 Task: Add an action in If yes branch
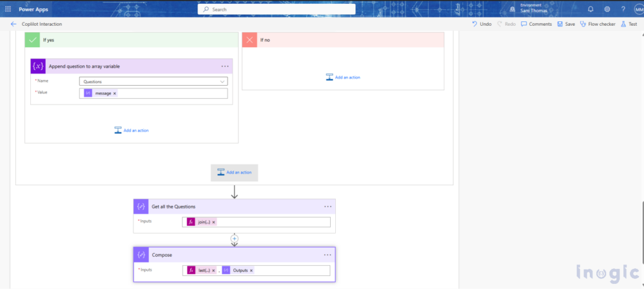[x=131, y=130]
